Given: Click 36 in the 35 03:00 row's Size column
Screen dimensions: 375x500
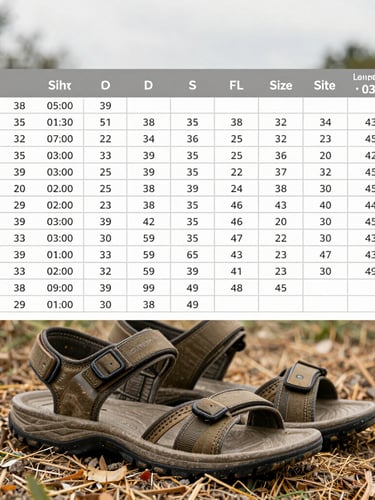Looking at the screenshot, I should [x=281, y=155].
